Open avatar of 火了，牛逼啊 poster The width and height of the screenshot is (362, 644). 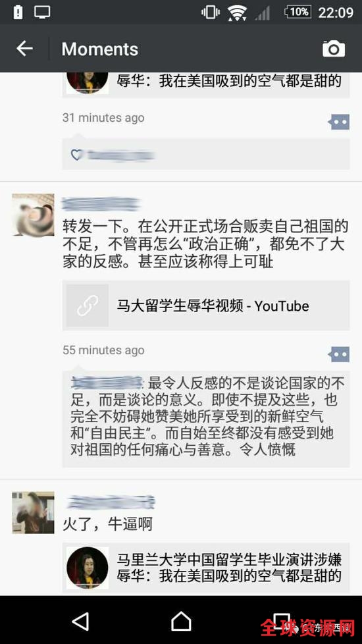pos(33,512)
